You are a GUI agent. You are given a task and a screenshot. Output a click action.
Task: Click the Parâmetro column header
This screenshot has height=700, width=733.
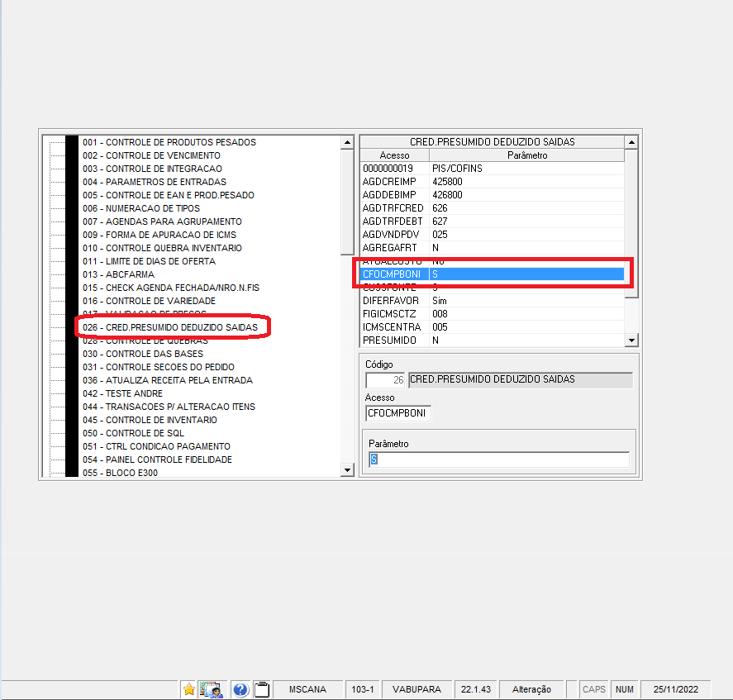coord(527,155)
